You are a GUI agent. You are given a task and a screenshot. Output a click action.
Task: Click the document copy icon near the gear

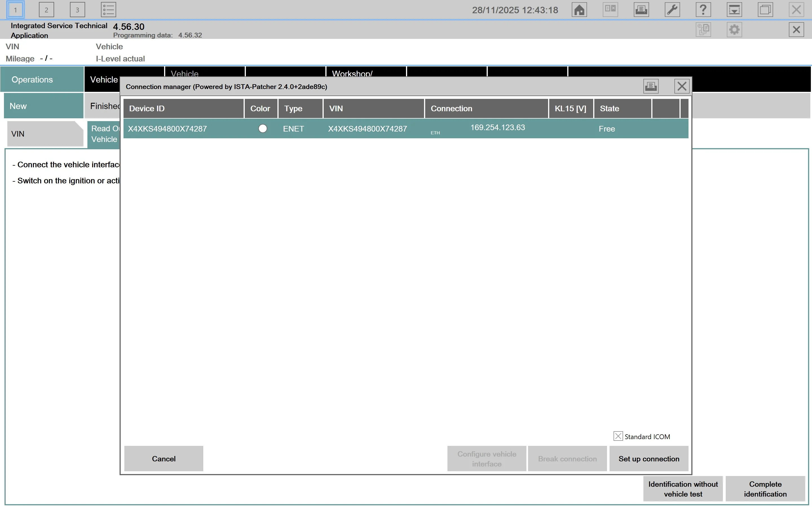pos(704,30)
